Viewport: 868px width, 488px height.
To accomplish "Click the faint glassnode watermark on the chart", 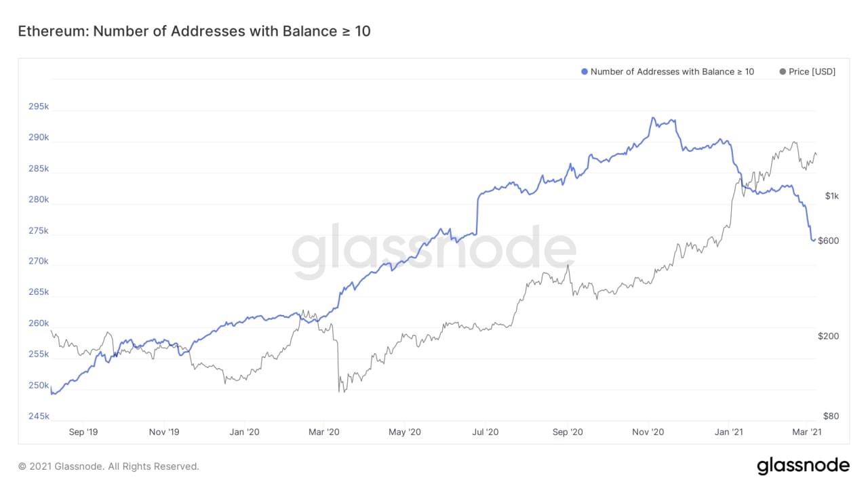I will pos(434,252).
